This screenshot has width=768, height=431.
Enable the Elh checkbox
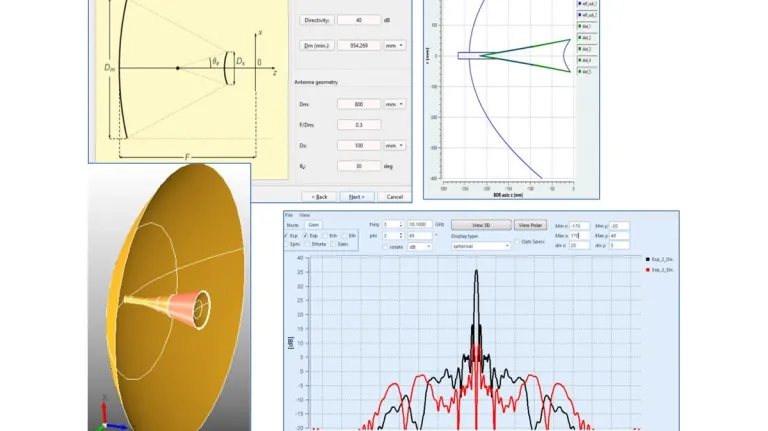[x=344, y=236]
